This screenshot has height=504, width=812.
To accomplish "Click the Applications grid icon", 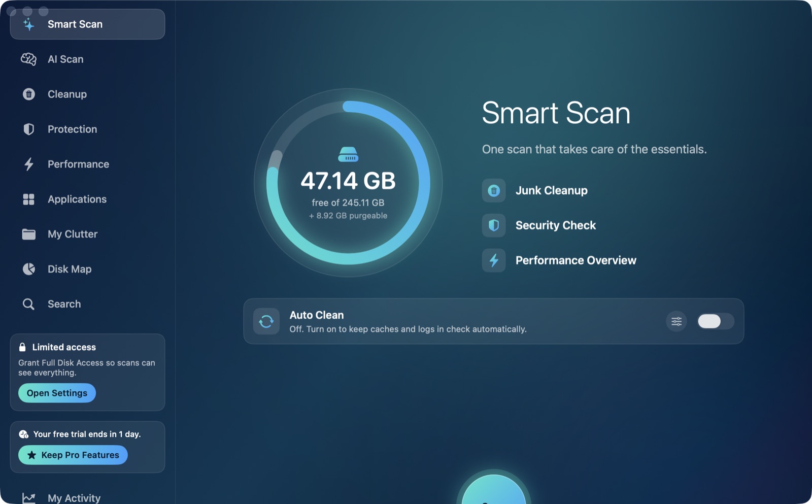I will pos(29,199).
